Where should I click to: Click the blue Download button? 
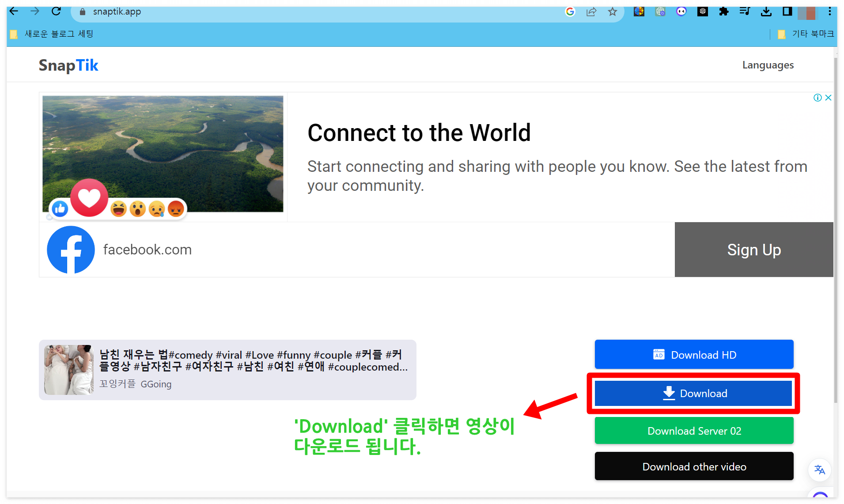693,393
